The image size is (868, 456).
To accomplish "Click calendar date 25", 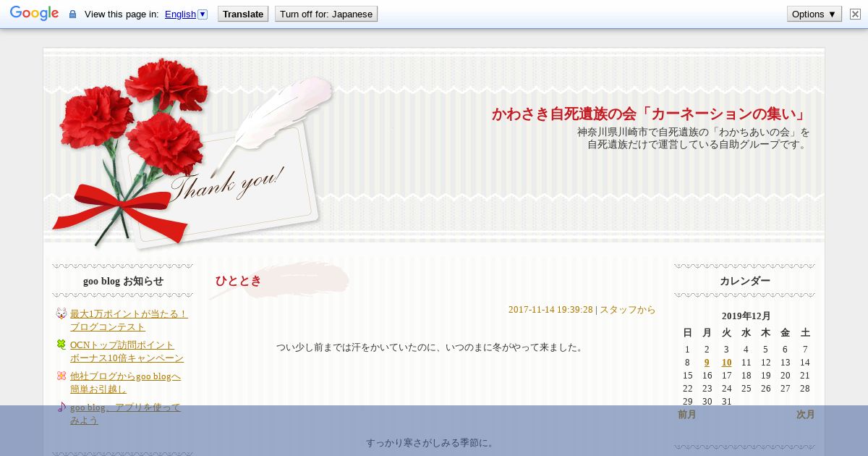I will [746, 389].
